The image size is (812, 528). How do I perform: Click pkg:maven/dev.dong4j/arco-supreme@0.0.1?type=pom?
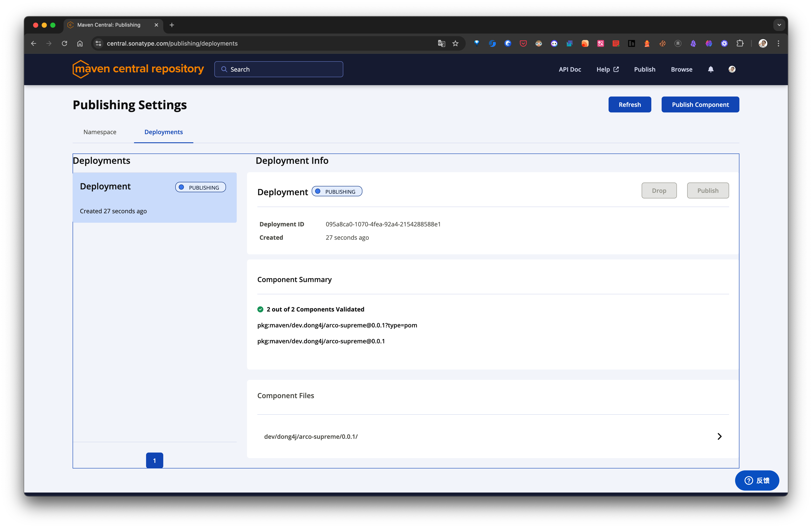[x=337, y=325]
